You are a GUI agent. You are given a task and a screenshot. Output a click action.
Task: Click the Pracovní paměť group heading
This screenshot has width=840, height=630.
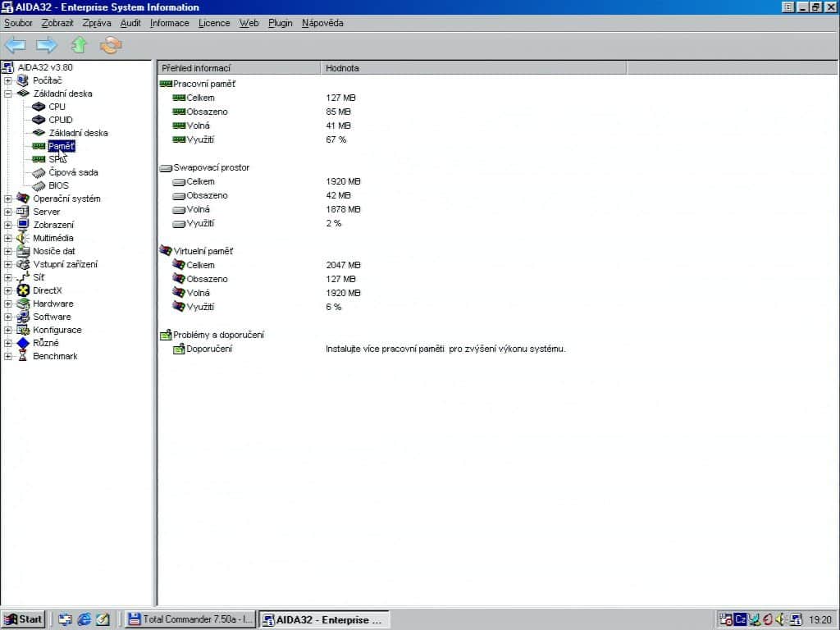(x=204, y=84)
